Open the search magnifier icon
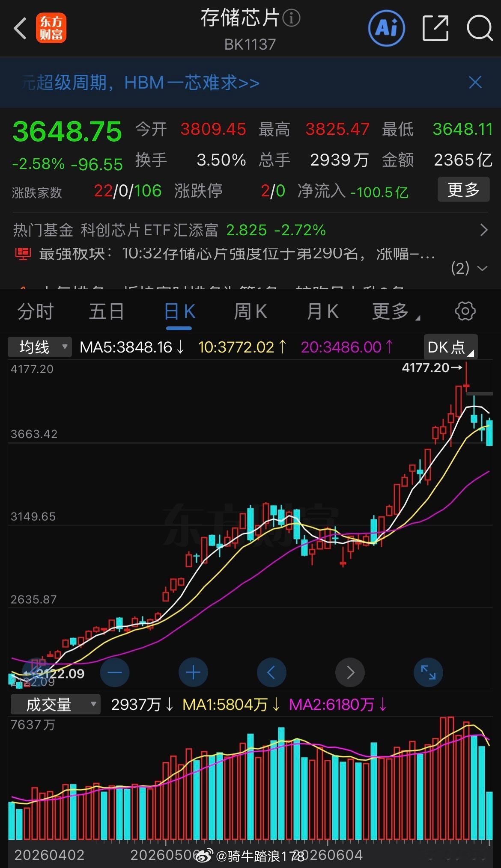501x868 pixels. [479, 28]
